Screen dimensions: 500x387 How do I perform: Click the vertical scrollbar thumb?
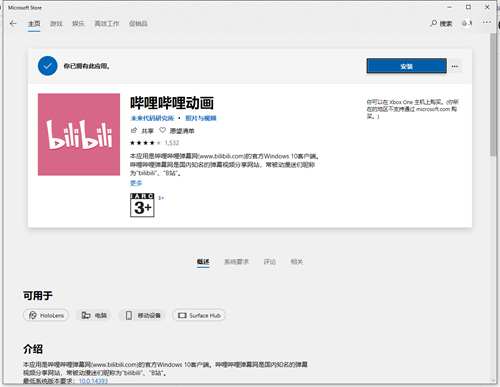[x=493, y=94]
